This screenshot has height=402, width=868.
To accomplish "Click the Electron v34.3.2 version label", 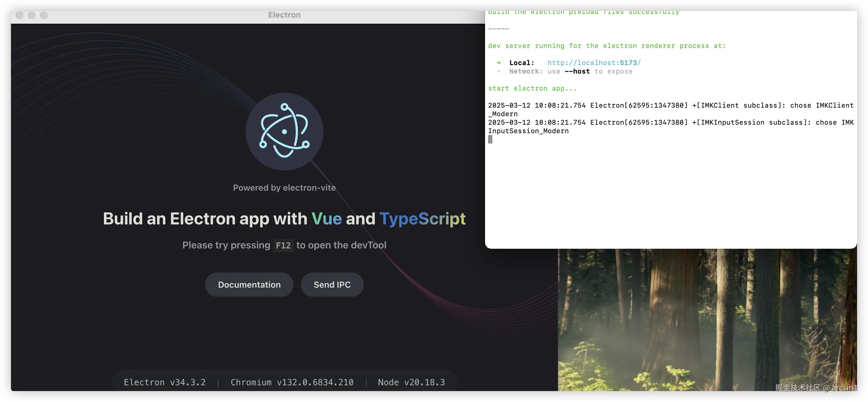I will point(164,382).
